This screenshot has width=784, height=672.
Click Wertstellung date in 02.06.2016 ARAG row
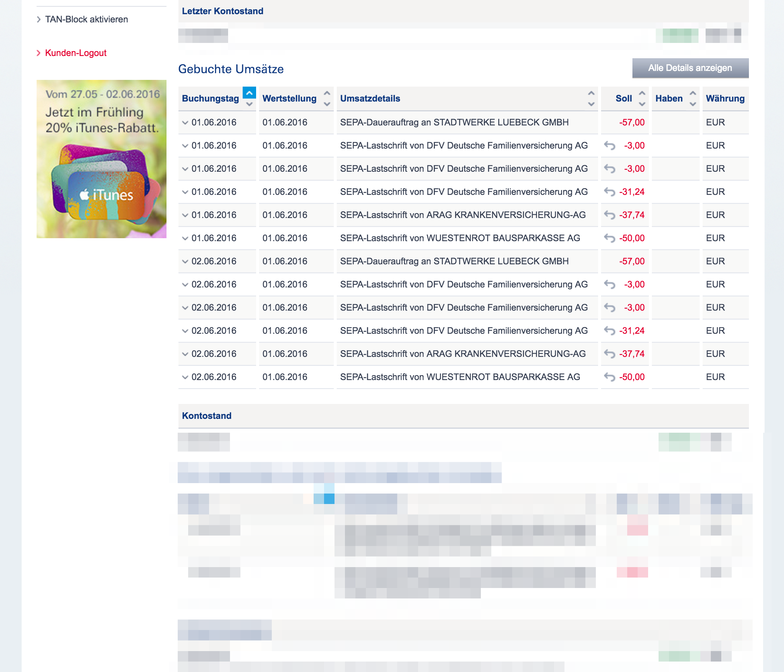coord(285,354)
